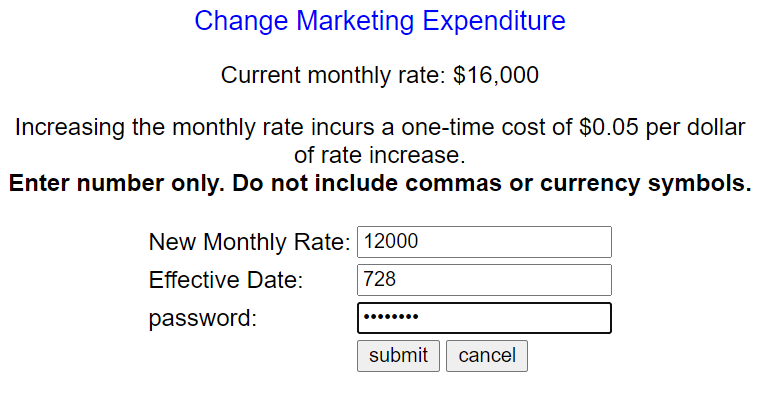The height and width of the screenshot is (393, 758).
Task: Click the words of rate increase
Action: pyautogui.click(x=379, y=155)
